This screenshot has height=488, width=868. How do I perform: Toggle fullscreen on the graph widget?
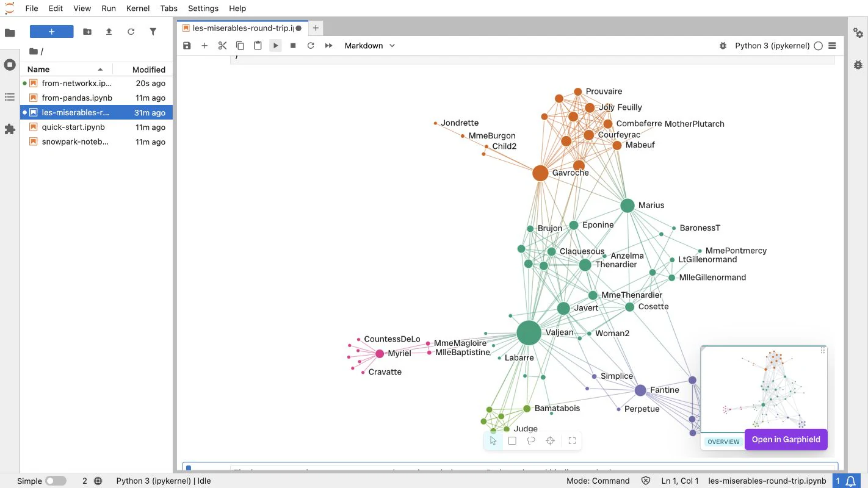tap(572, 440)
